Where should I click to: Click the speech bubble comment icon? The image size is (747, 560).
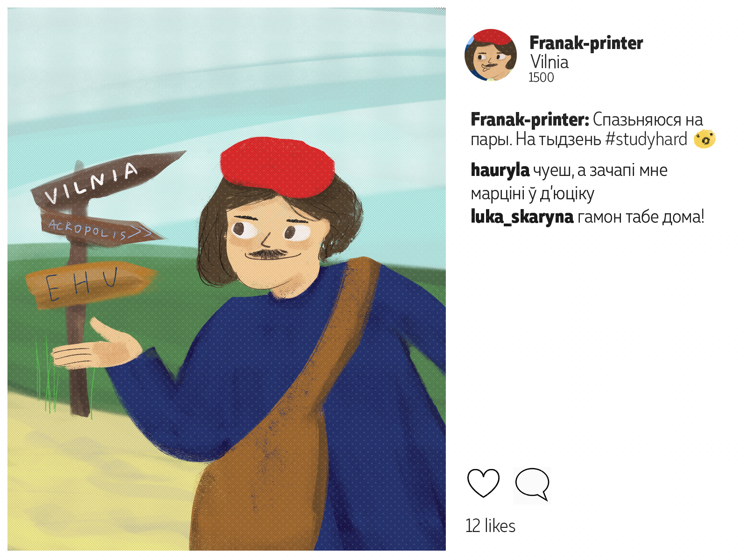(532, 484)
